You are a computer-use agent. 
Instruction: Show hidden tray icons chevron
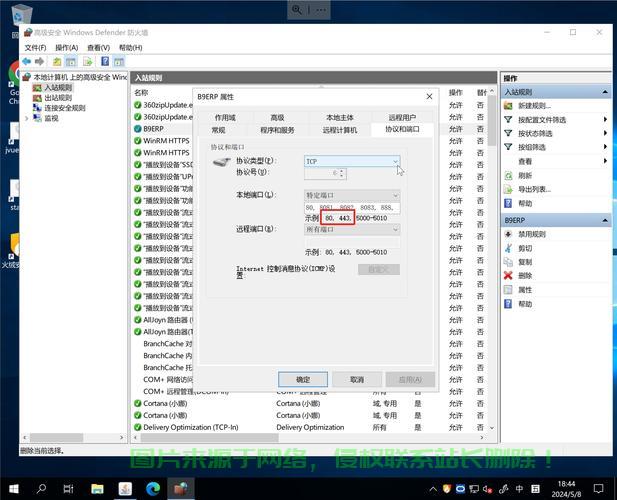433,489
